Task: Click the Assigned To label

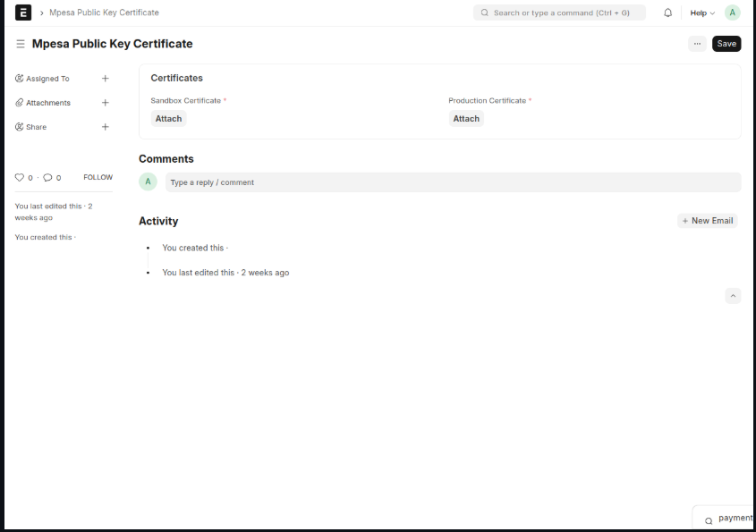Action: click(47, 79)
